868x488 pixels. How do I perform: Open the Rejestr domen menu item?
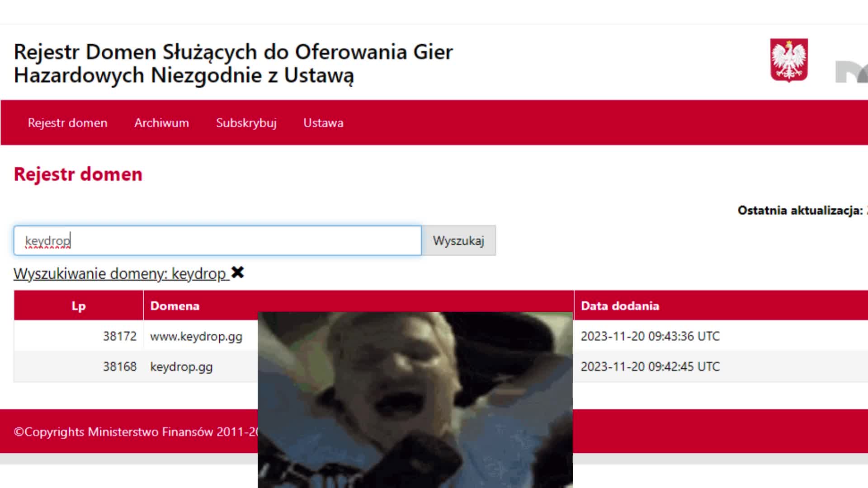coord(67,123)
